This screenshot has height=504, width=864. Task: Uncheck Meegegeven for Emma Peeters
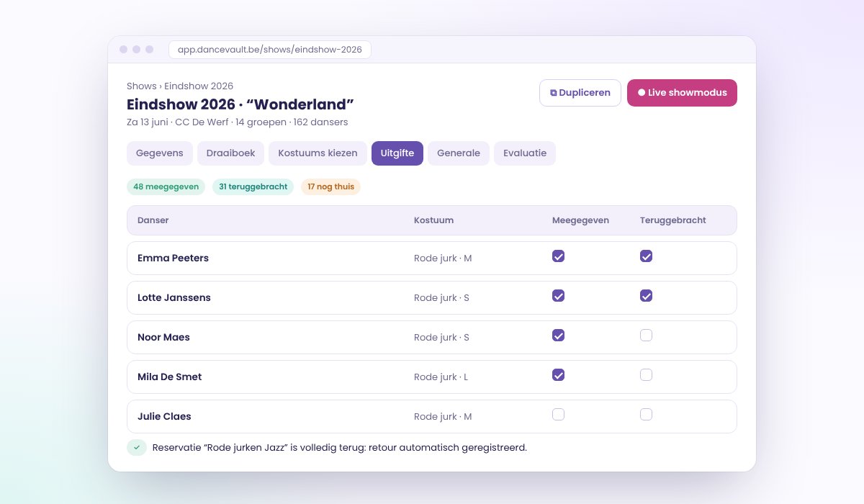(558, 256)
